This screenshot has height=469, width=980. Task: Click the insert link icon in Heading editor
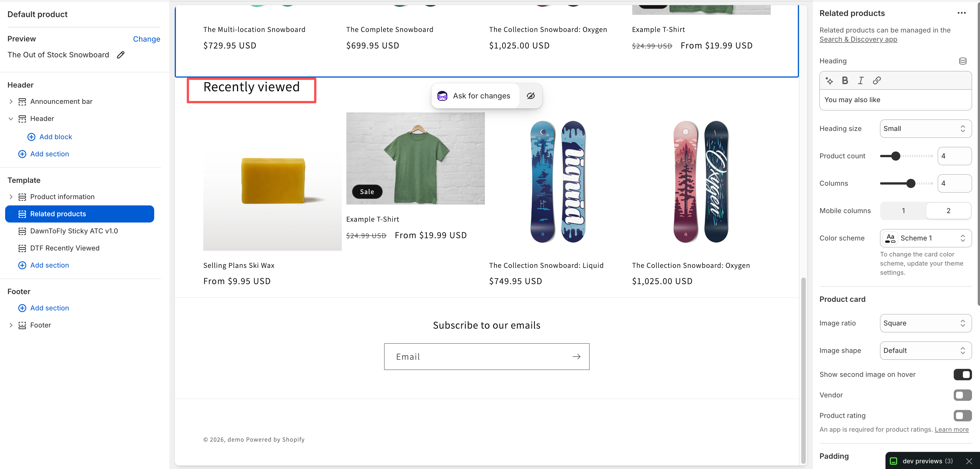click(877, 80)
